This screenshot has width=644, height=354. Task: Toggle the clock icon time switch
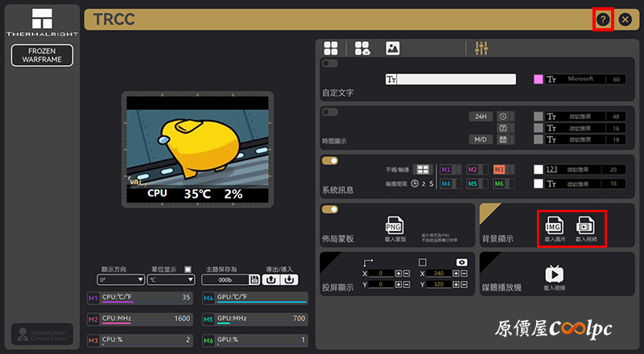(506, 116)
